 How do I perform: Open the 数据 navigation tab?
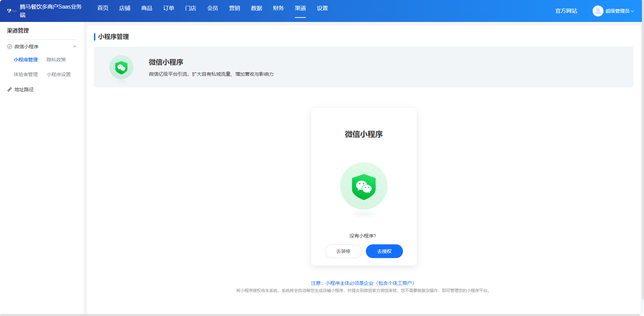256,8
